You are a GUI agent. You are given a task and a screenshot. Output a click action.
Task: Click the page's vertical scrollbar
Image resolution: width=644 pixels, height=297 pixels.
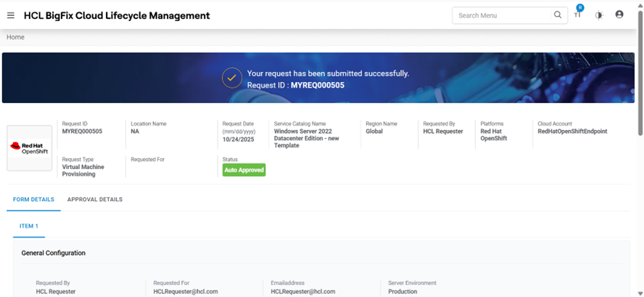tap(640, 72)
